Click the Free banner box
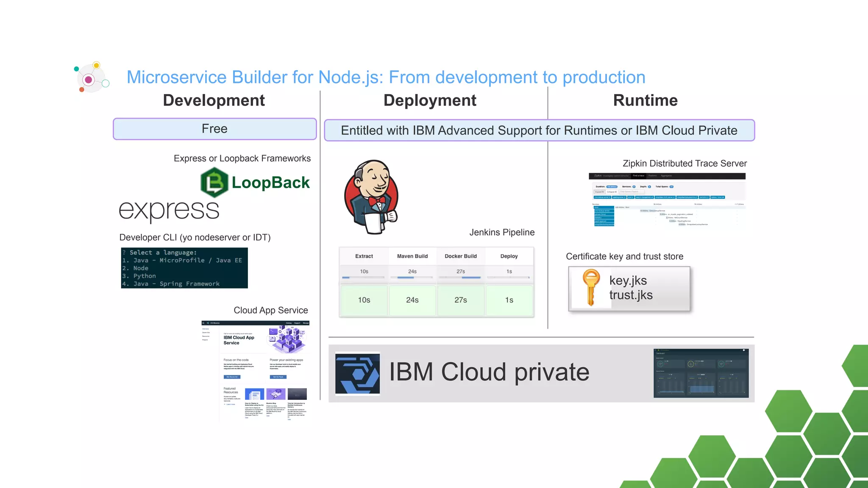This screenshot has height=488, width=868. [215, 129]
